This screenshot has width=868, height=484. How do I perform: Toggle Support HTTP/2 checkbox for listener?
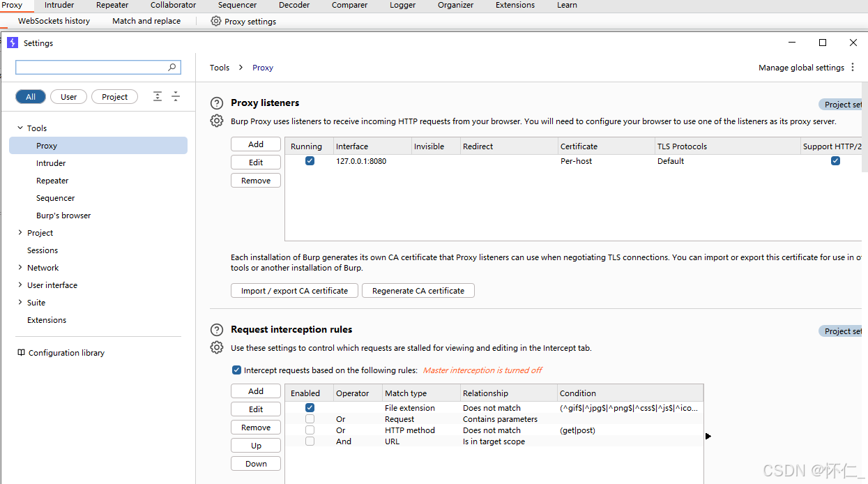click(835, 161)
